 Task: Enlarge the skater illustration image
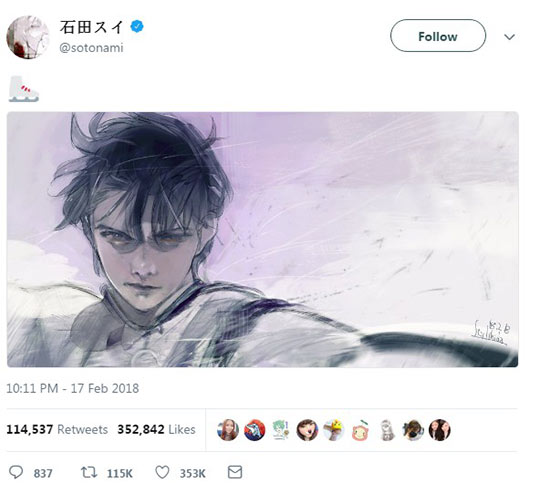click(x=262, y=239)
